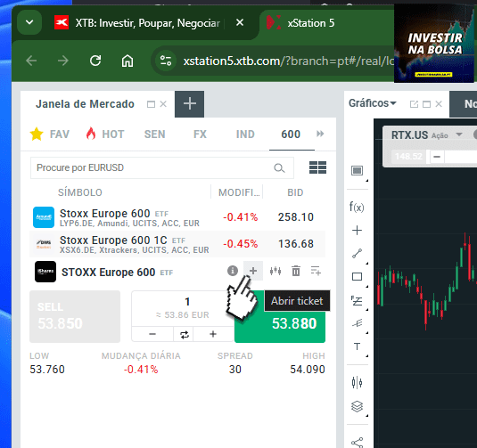Toggle chart fullscreen panel icon
Image resolution: width=477 pixels, height=448 pixels.
pos(357,170)
